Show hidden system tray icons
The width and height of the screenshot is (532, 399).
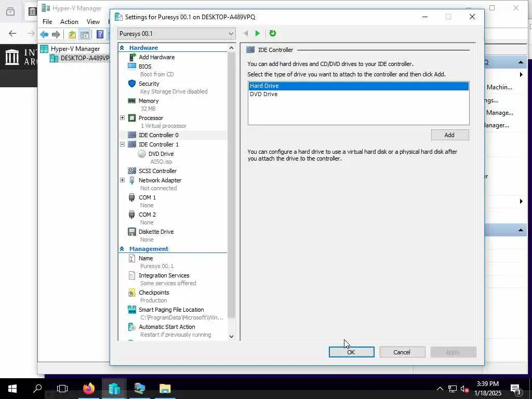click(440, 389)
